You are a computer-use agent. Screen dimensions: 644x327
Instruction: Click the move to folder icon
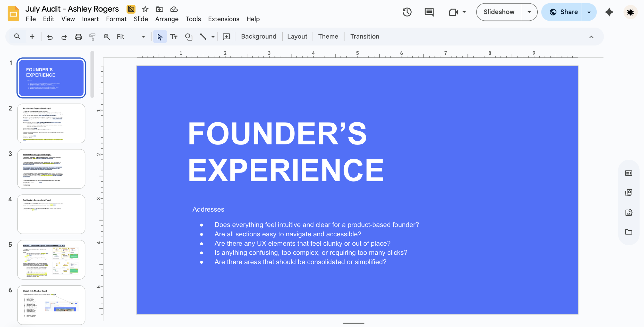pyautogui.click(x=159, y=9)
